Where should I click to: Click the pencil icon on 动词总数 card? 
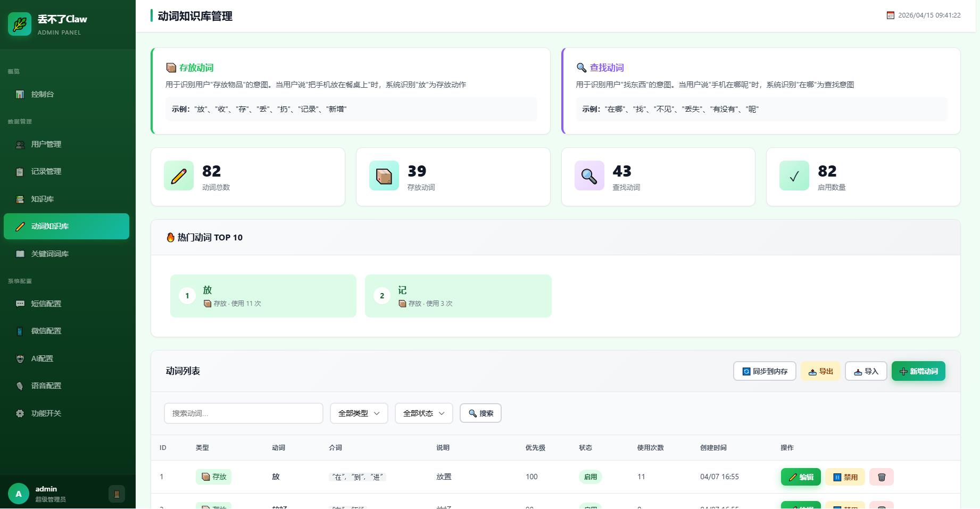179,176
